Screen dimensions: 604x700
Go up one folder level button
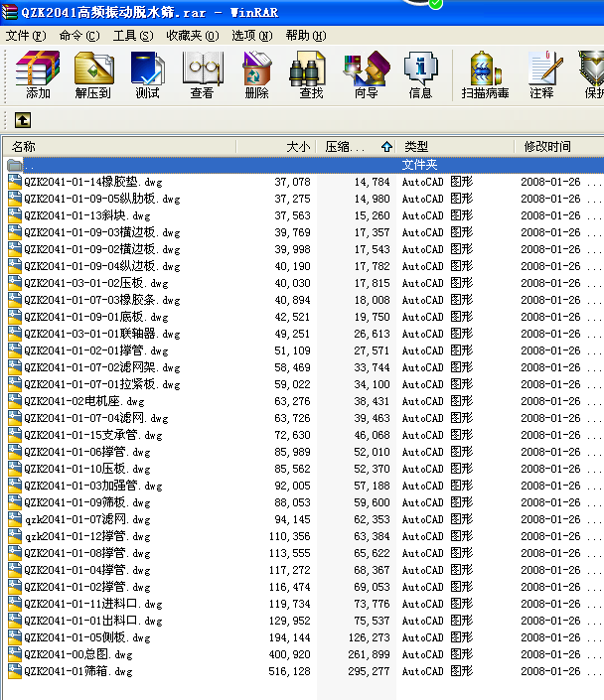coord(23,120)
